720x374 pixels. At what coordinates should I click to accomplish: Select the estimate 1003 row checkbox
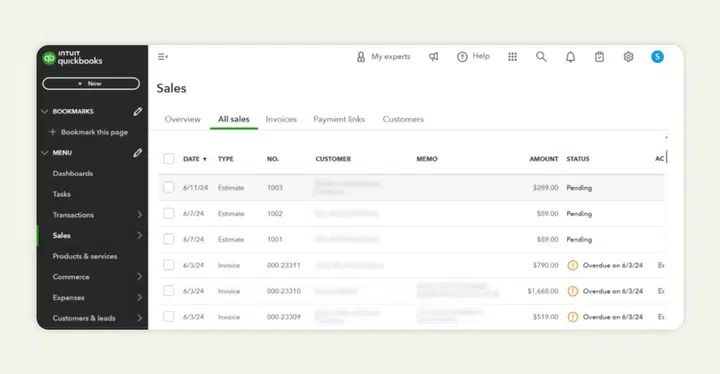[x=169, y=187]
